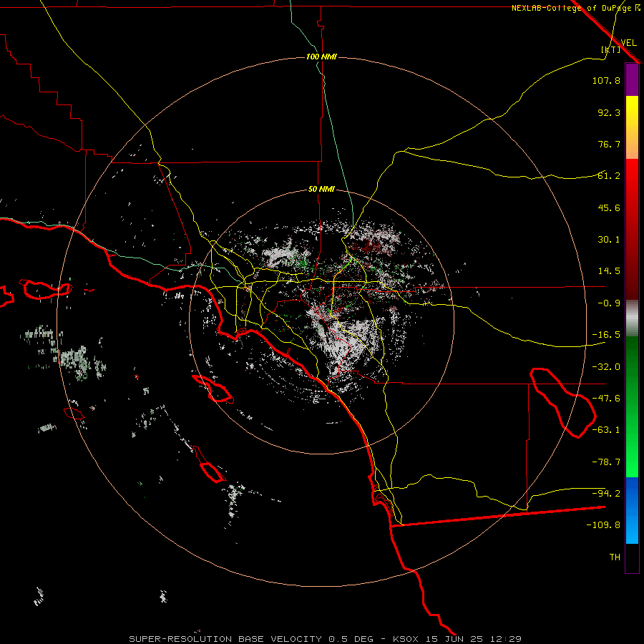Click the -78.7 legend value
The height and width of the screenshot is (644, 644).
coord(606,462)
